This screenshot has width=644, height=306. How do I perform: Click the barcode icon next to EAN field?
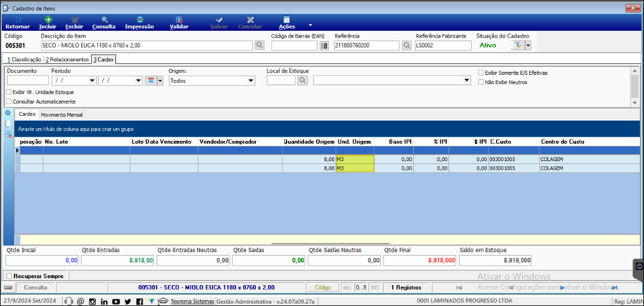click(324, 46)
